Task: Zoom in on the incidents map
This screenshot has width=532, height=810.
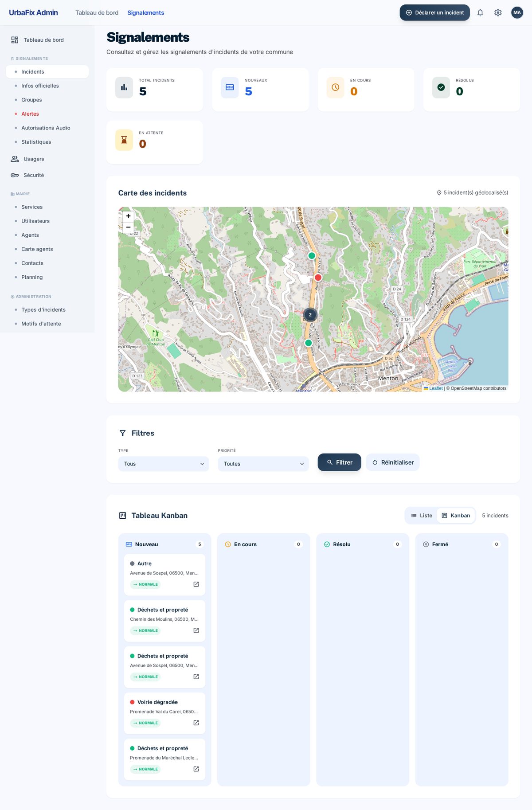Action: pyautogui.click(x=128, y=216)
